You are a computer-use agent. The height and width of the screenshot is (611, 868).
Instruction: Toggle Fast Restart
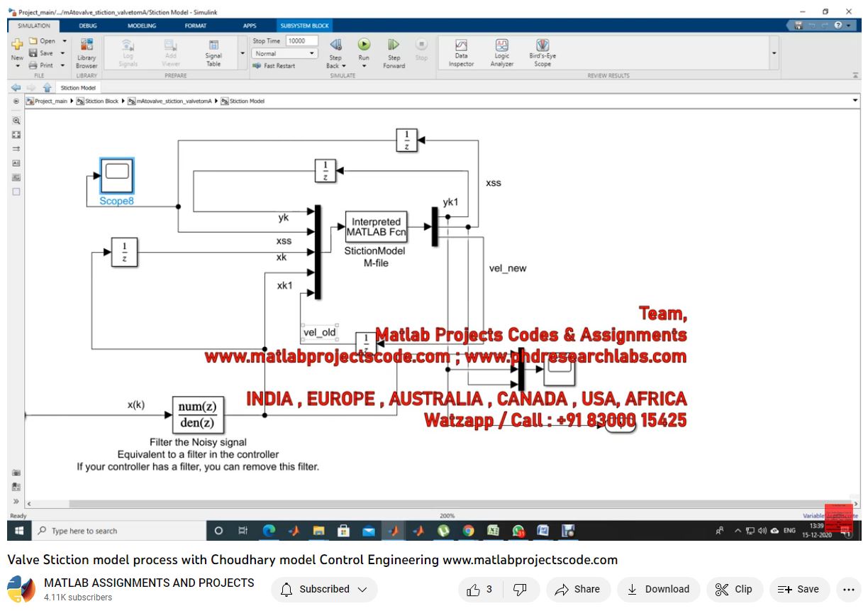pos(274,66)
